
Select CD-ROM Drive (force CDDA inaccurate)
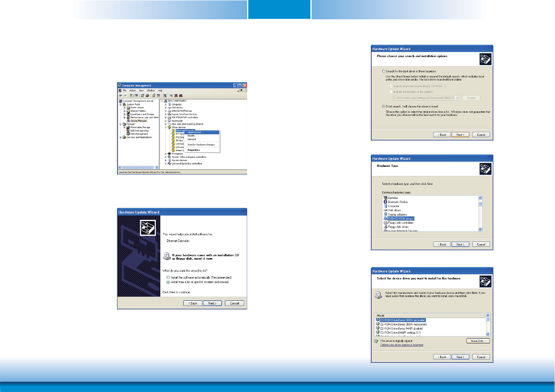pyautogui.click(x=403, y=324)
